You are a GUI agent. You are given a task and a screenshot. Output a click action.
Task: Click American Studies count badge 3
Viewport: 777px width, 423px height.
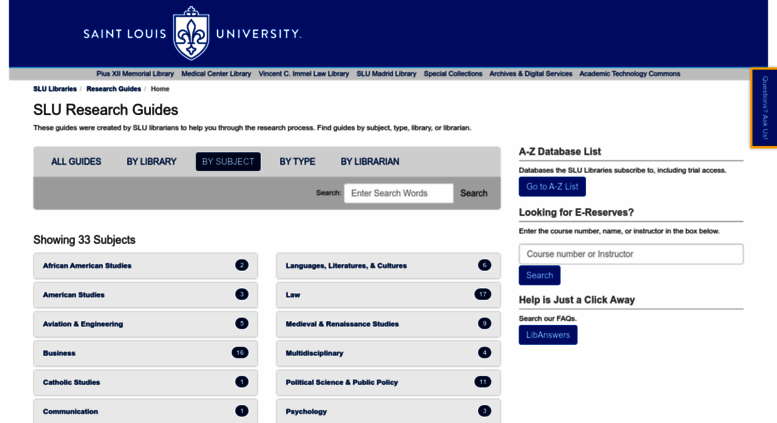tap(241, 294)
